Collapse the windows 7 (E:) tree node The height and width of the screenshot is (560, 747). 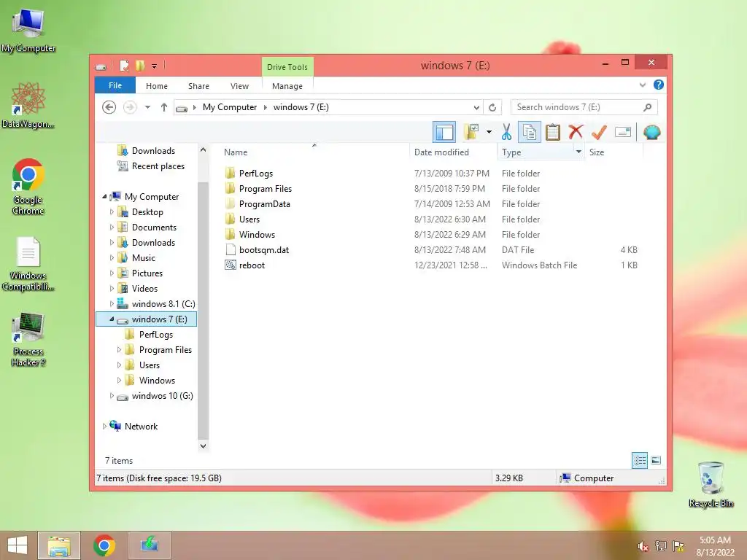(112, 319)
